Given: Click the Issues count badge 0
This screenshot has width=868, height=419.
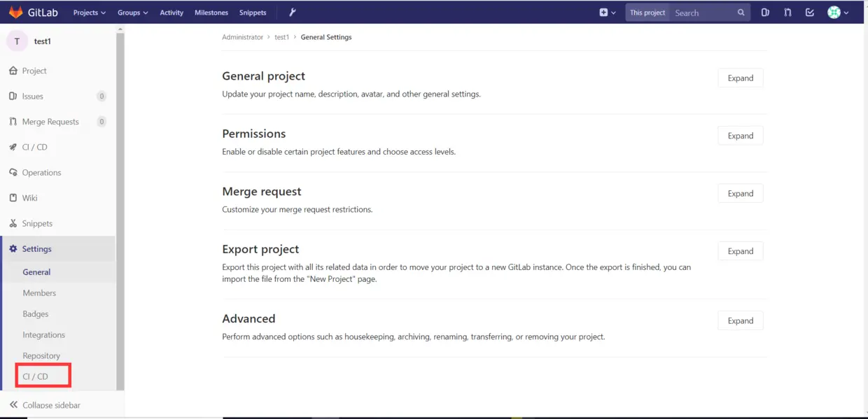Looking at the screenshot, I should point(101,97).
